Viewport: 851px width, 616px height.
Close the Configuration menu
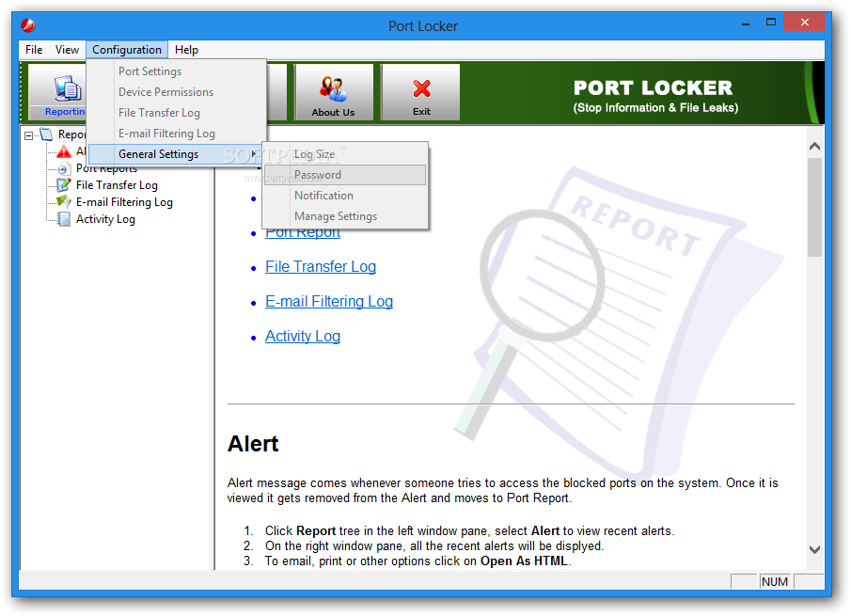point(127,50)
